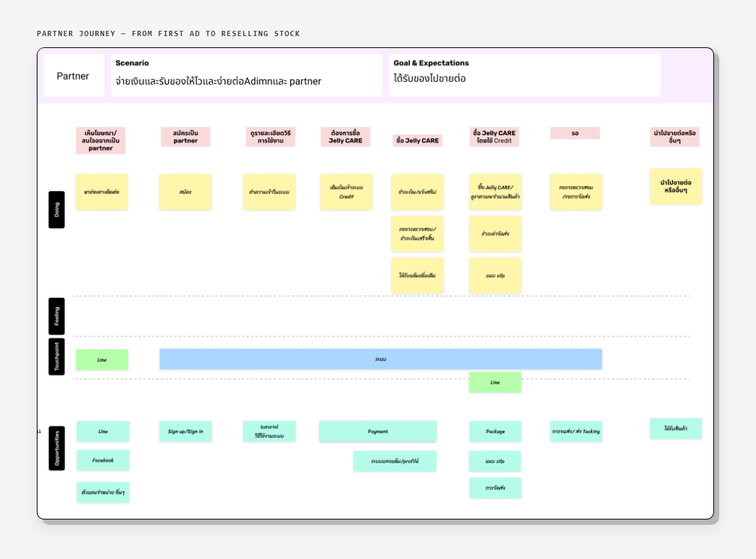Screen dimensions: 756x559
Task: Click the pink 'ซื้อ Jelly CARE' single-line stage header
Action: pyautogui.click(x=417, y=140)
